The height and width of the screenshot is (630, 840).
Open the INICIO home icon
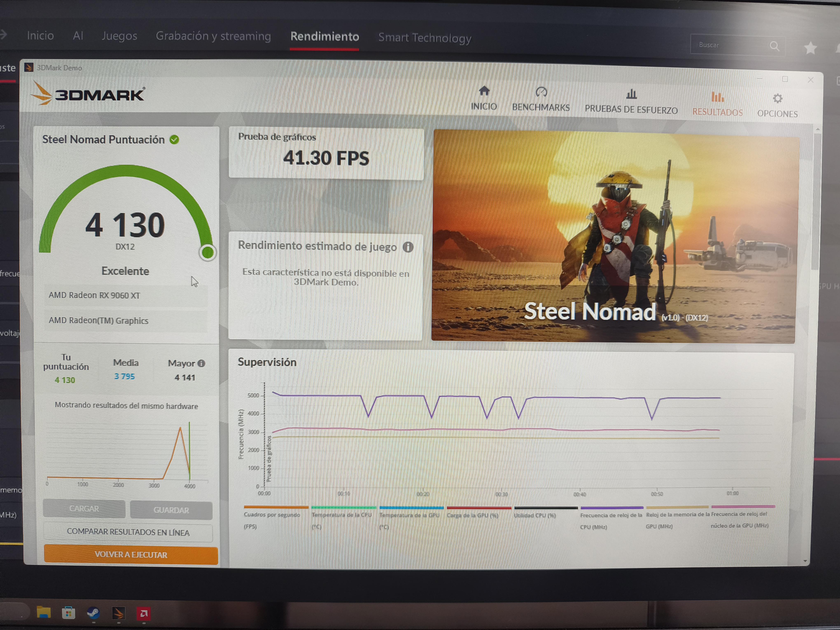[x=484, y=91]
